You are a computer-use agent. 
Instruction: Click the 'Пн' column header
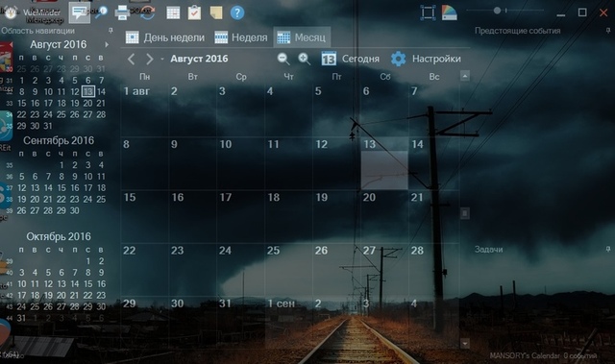(145, 77)
